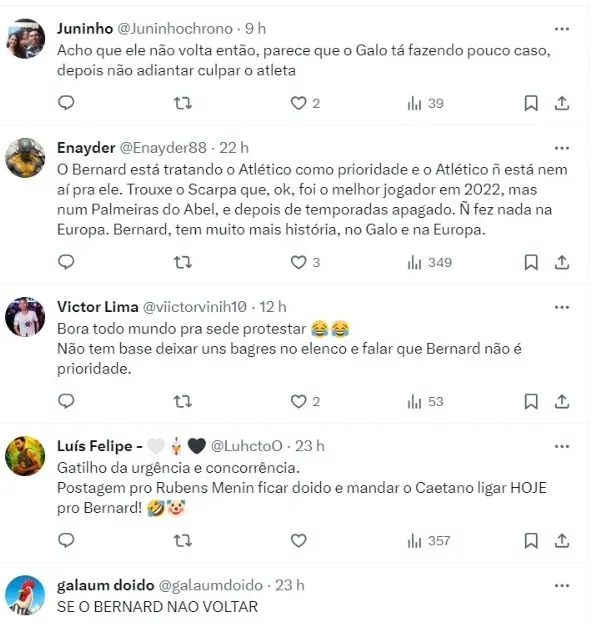Screen dimensions: 600x624
Task: Open galaum doido's rooster avatar
Action: pos(25,595)
